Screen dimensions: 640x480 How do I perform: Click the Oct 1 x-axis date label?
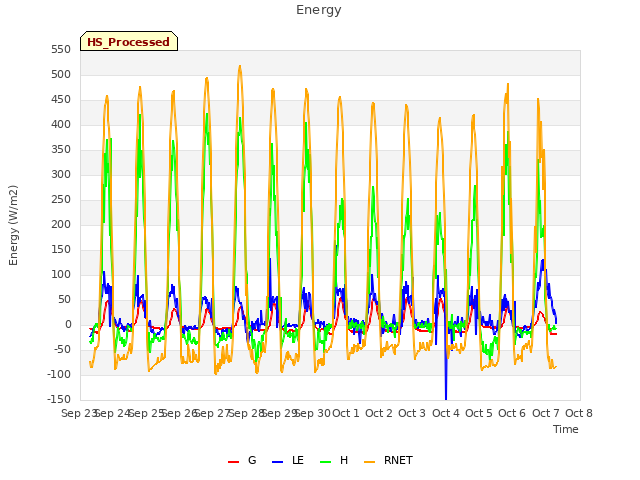(346, 413)
